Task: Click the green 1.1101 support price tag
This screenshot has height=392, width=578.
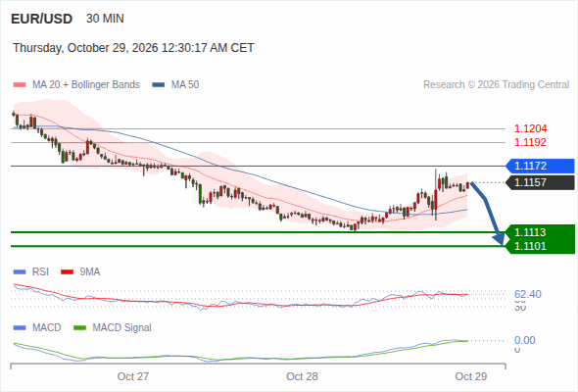Action: pyautogui.click(x=540, y=246)
